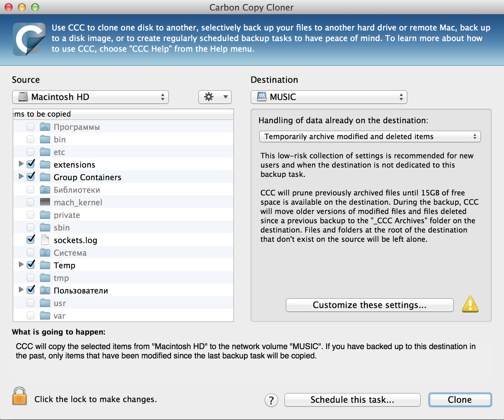
Task: Click Customize these settings button
Action: [x=369, y=305]
